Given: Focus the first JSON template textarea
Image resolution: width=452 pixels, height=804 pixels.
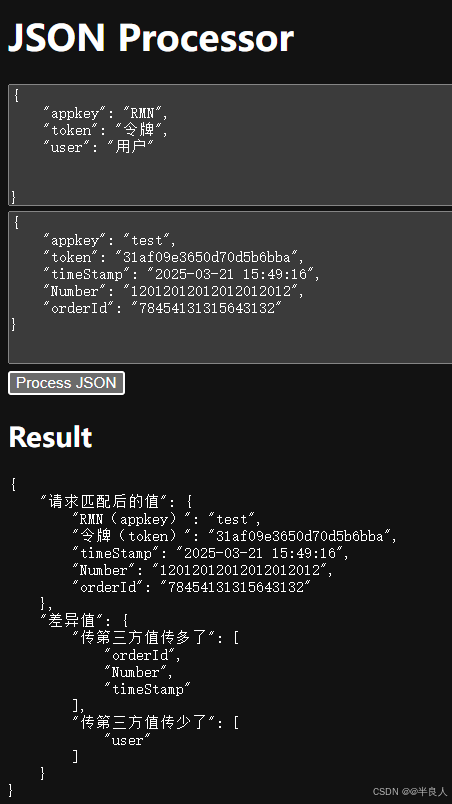Looking at the screenshot, I should [230, 145].
